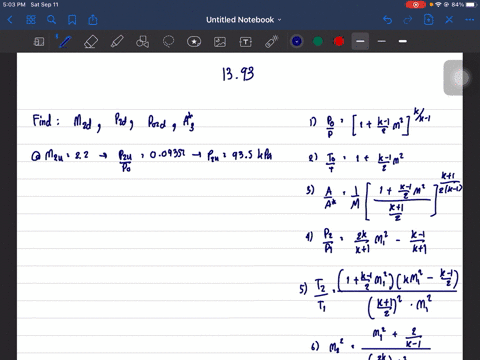Open the share and export menu
The width and height of the screenshot is (480, 360).
[93, 20]
